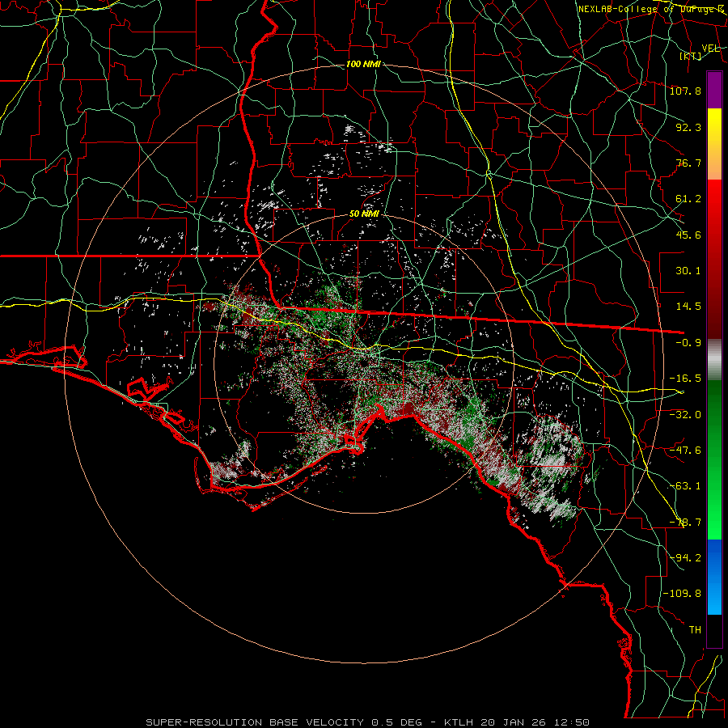Click the -47.6 legend value
728x728 pixels.
tap(685, 451)
